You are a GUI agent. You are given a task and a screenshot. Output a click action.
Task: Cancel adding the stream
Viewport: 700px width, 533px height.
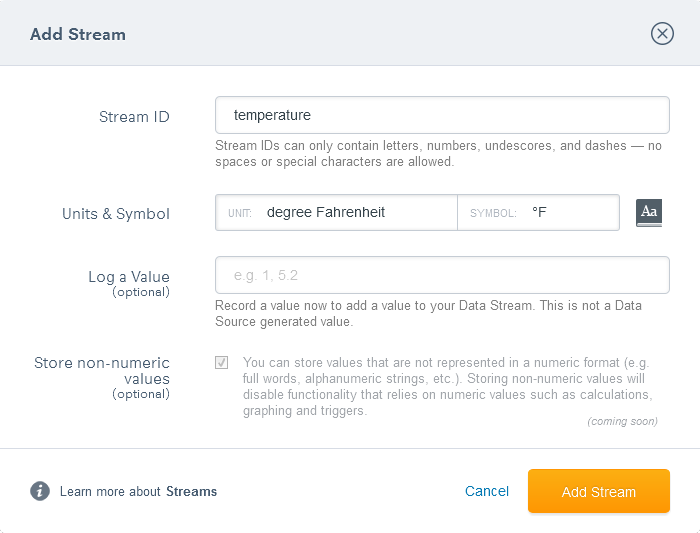pyautogui.click(x=487, y=491)
